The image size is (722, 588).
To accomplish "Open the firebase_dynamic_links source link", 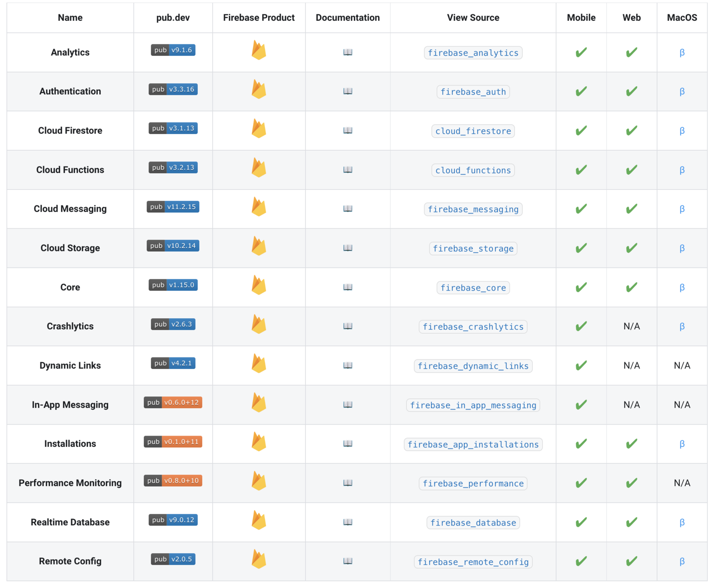I will click(473, 366).
